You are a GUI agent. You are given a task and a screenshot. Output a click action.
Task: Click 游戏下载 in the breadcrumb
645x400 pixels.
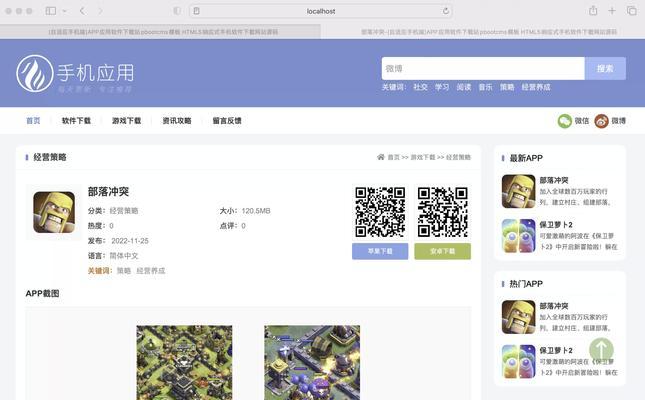click(423, 157)
